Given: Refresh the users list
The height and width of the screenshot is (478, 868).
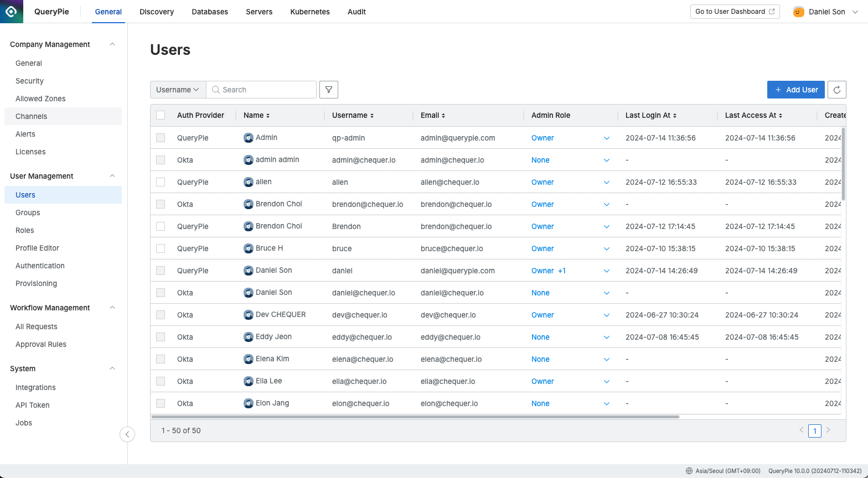Looking at the screenshot, I should pos(837,90).
